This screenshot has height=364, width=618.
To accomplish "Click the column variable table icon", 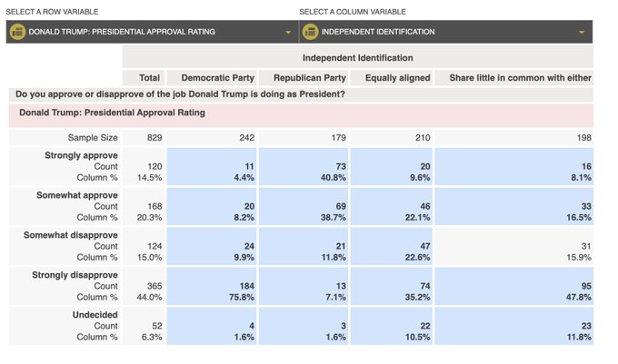I will 310,32.
